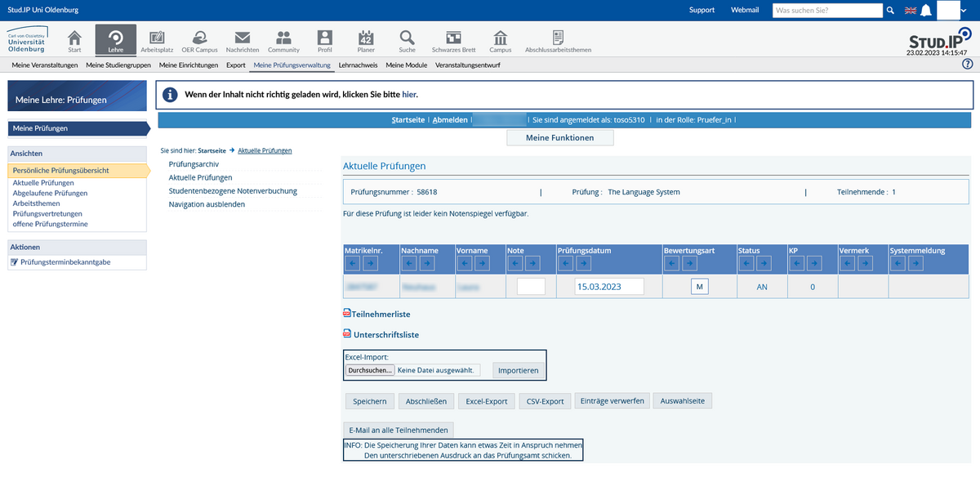Open Prüfungsarchiv in navigation list
The image size is (980, 491).
pos(194,164)
